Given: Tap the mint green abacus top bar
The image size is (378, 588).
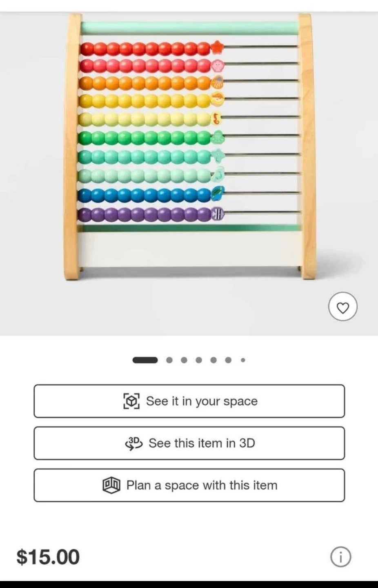Looking at the screenshot, I should click(189, 28).
